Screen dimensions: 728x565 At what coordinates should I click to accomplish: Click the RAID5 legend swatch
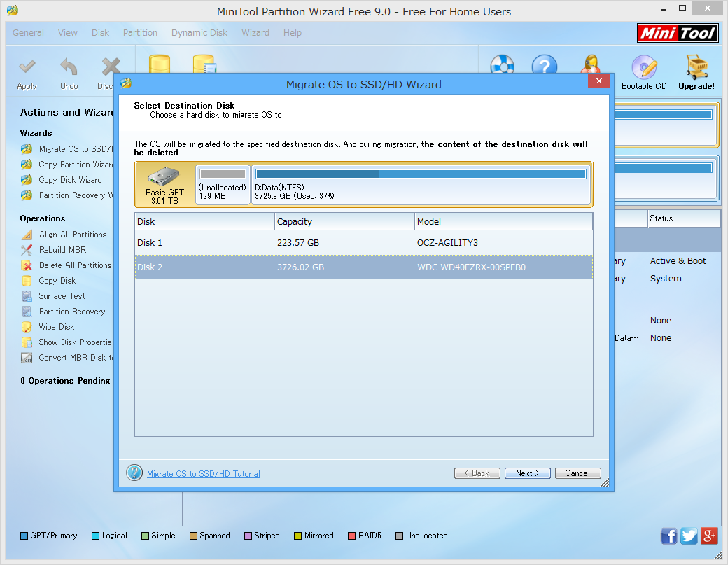[352, 536]
